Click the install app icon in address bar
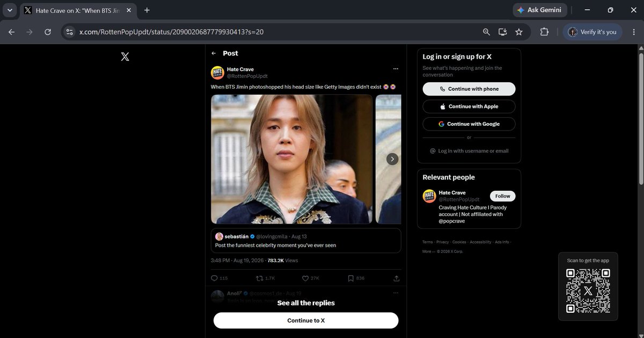This screenshot has height=338, width=644. click(x=502, y=32)
